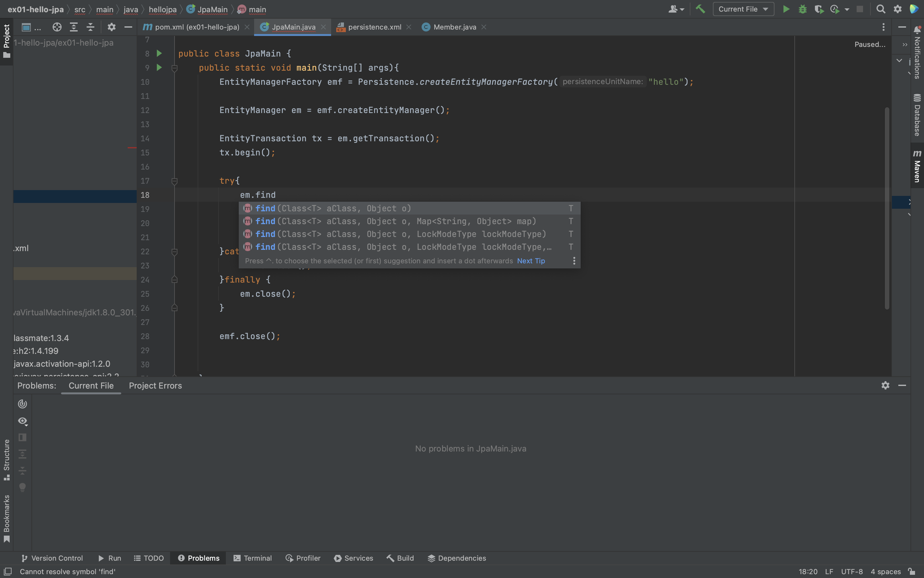
Task: Open Project view selector dropdown
Action: pos(31,27)
